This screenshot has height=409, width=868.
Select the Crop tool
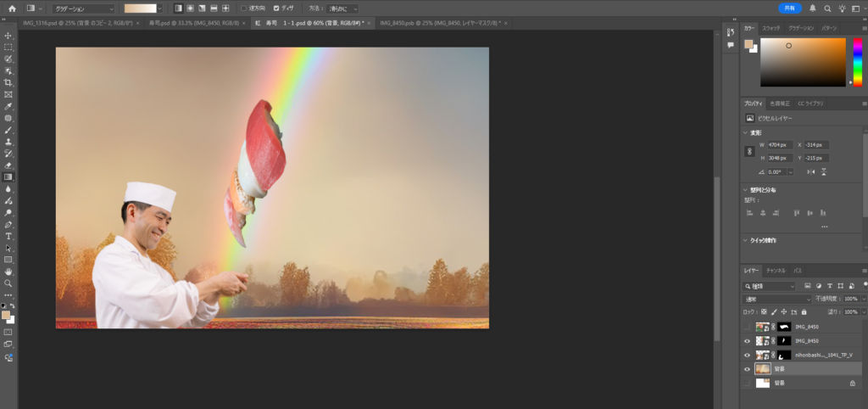point(8,82)
